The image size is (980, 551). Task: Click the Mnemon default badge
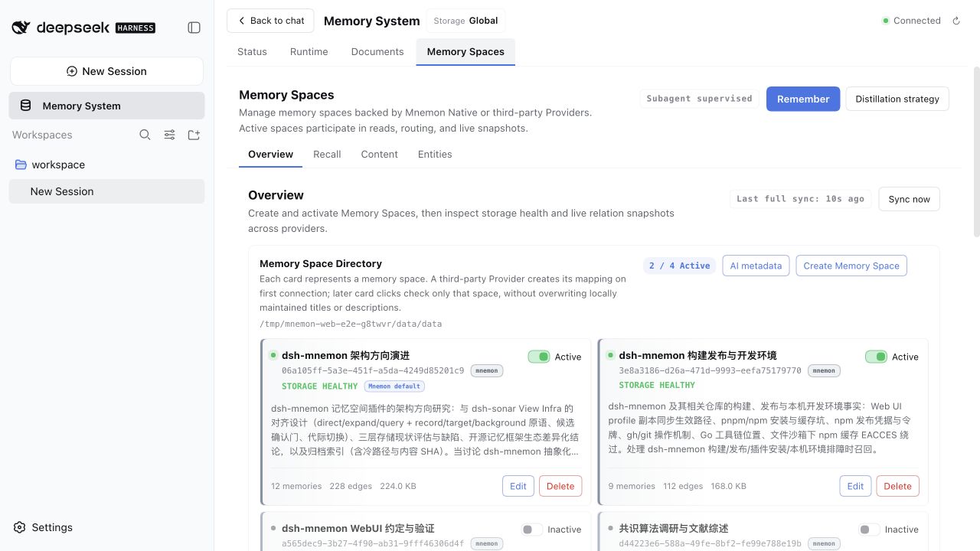[394, 386]
